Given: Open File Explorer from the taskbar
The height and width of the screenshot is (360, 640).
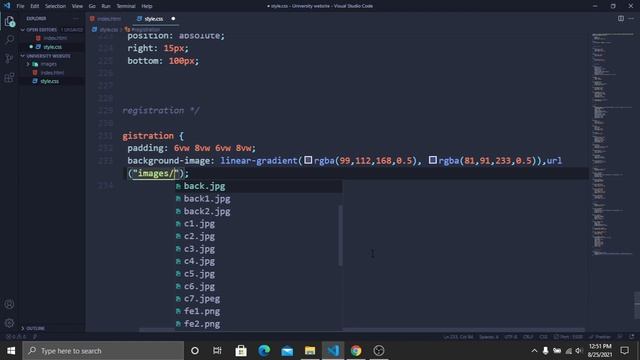Looking at the screenshot, I should pyautogui.click(x=310, y=351).
